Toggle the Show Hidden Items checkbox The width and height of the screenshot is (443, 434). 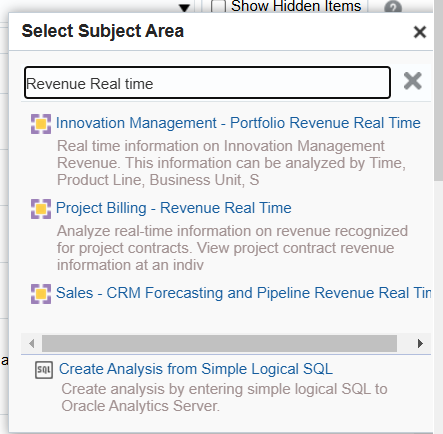218,6
